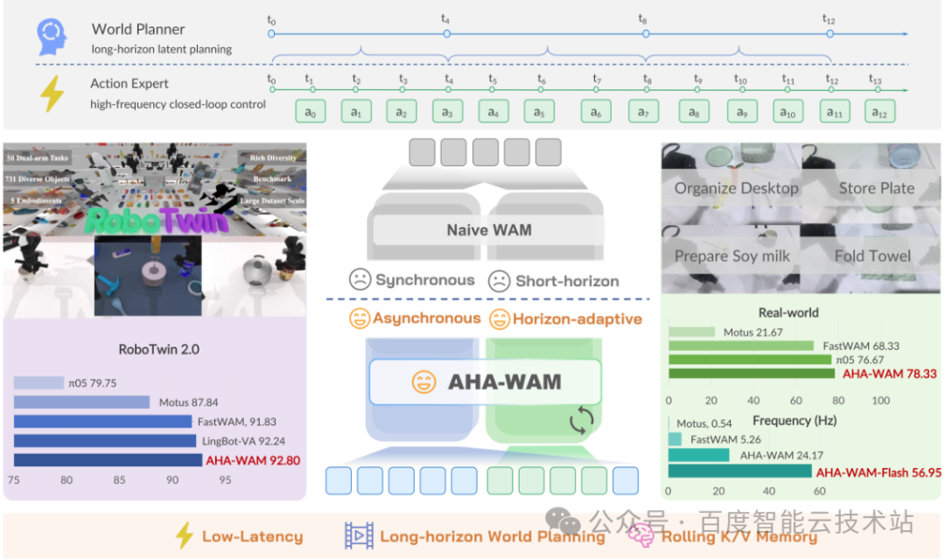
Task: Click the circular refresh arrows in AHA-WAM block
Action: tap(582, 420)
